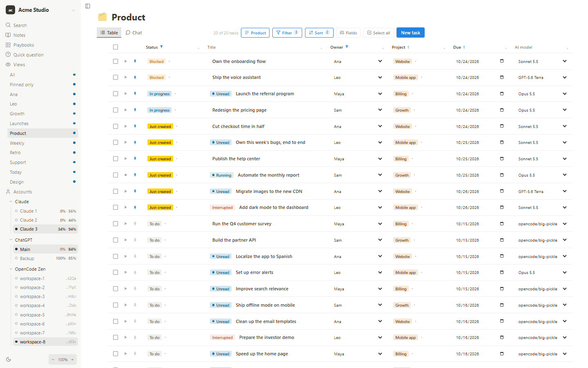Open the Acme Studio workspace switcher

[40, 10]
